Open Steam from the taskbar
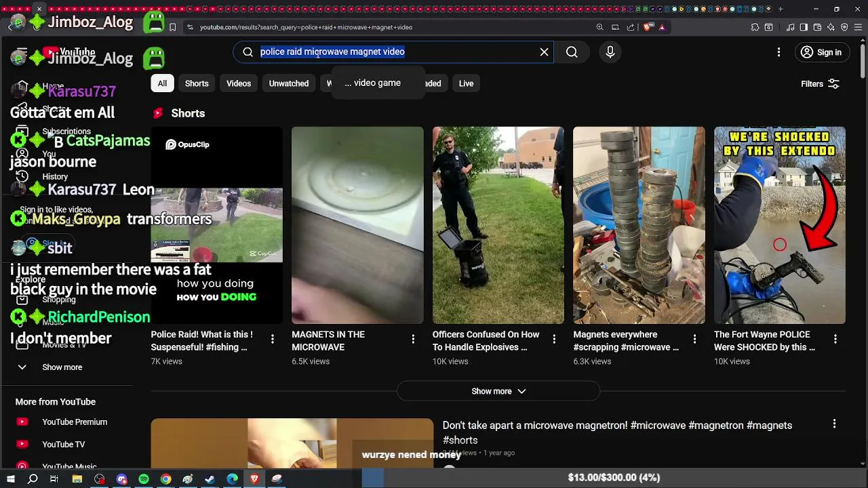Image resolution: width=868 pixels, height=488 pixels. (x=210, y=479)
